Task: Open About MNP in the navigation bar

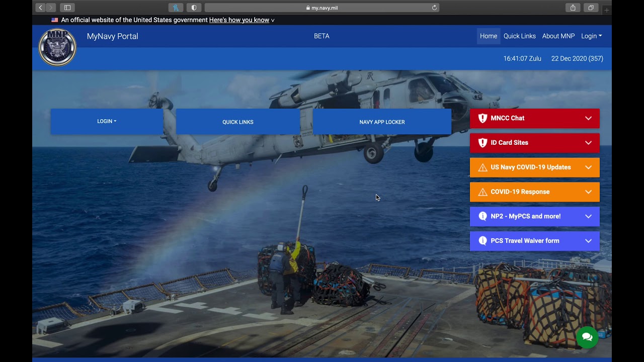Action: pyautogui.click(x=558, y=36)
